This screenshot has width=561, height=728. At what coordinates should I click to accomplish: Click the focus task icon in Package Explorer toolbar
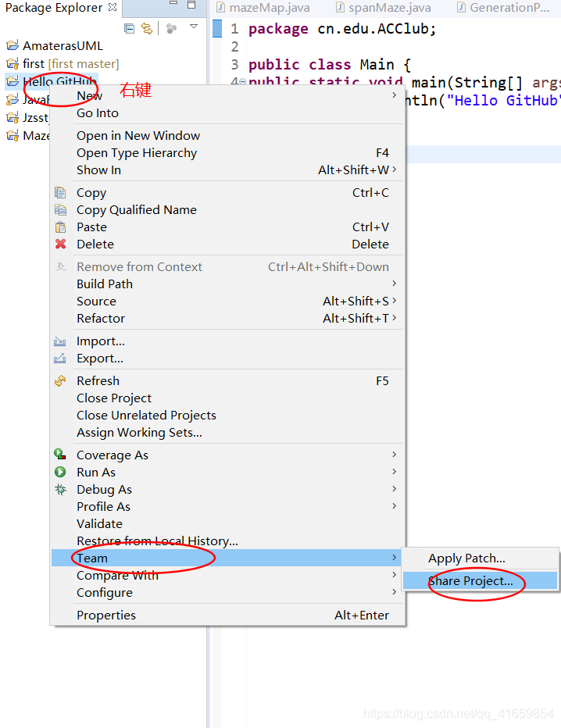tap(171, 29)
